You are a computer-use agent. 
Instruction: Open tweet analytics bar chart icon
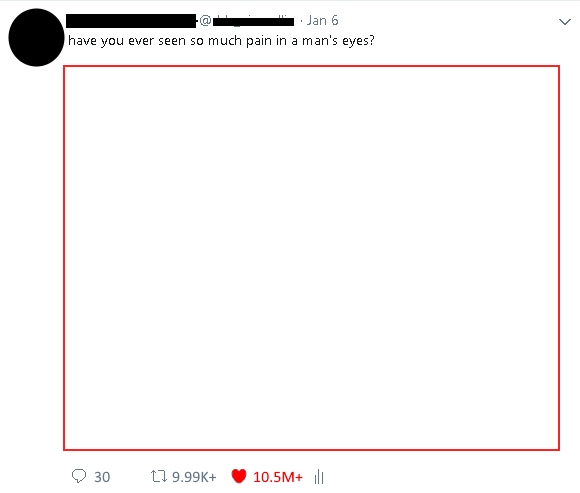[319, 477]
